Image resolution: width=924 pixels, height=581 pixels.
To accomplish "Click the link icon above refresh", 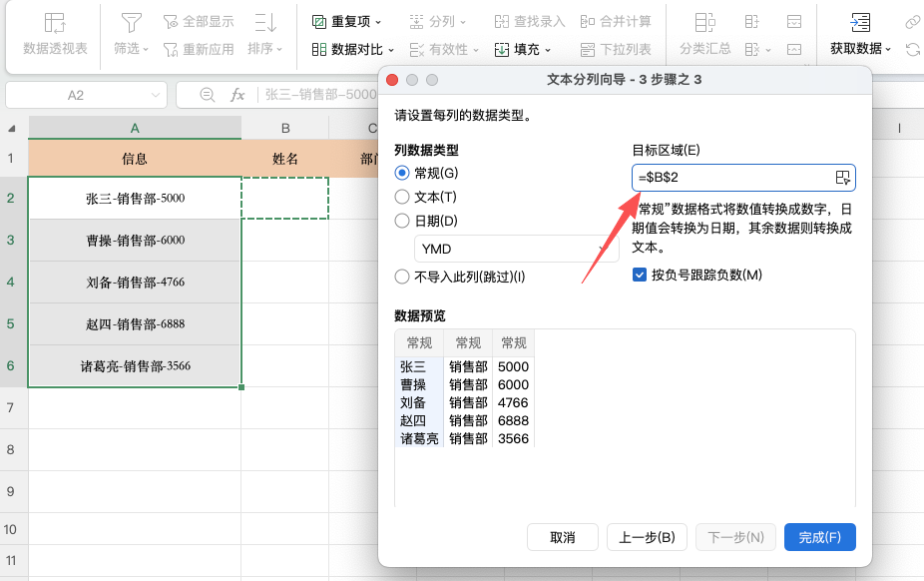I will 913,22.
